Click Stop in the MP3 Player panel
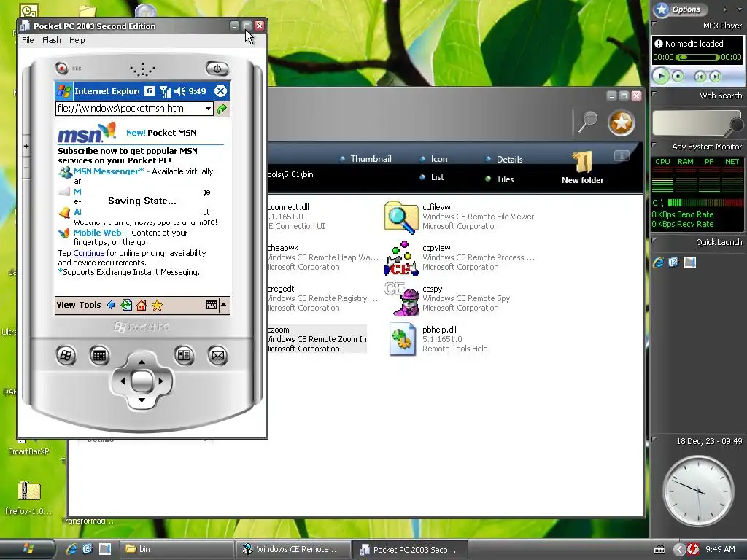Image resolution: width=747 pixels, height=560 pixels. click(678, 76)
